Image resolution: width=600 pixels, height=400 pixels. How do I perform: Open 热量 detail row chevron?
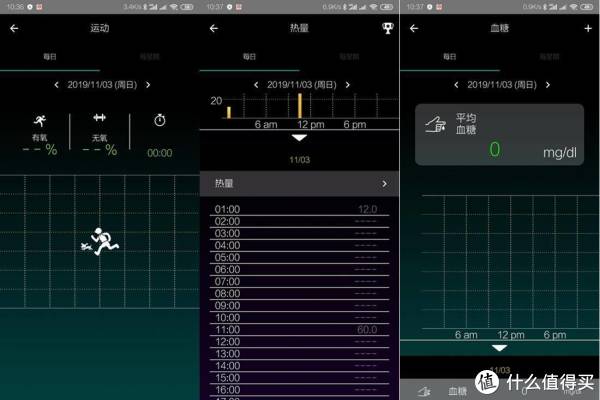pos(385,184)
